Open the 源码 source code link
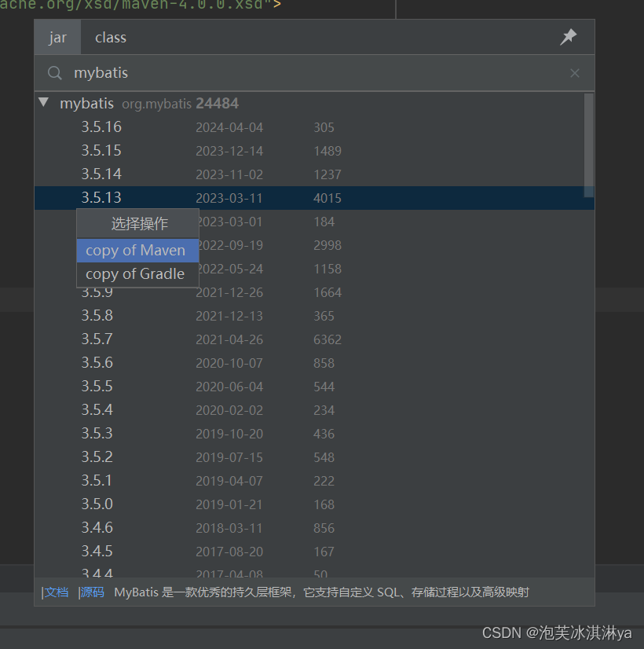The width and height of the screenshot is (644, 649). [x=91, y=592]
